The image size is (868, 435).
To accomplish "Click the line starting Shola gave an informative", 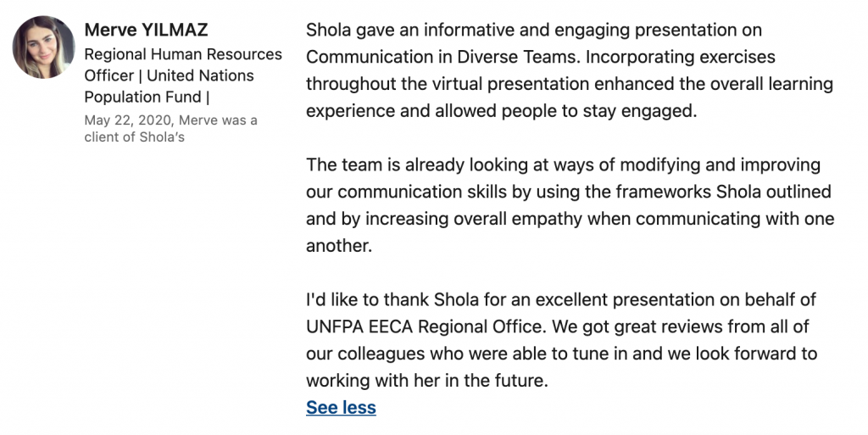I will pos(534,30).
